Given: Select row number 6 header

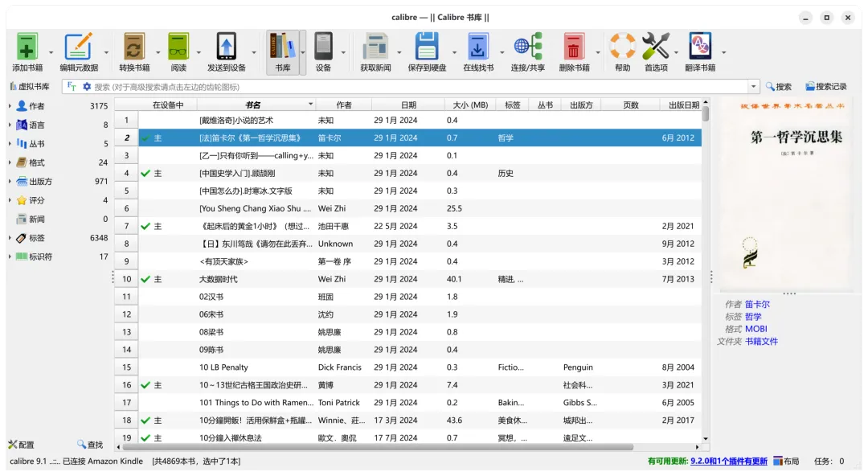Looking at the screenshot, I should (126, 208).
